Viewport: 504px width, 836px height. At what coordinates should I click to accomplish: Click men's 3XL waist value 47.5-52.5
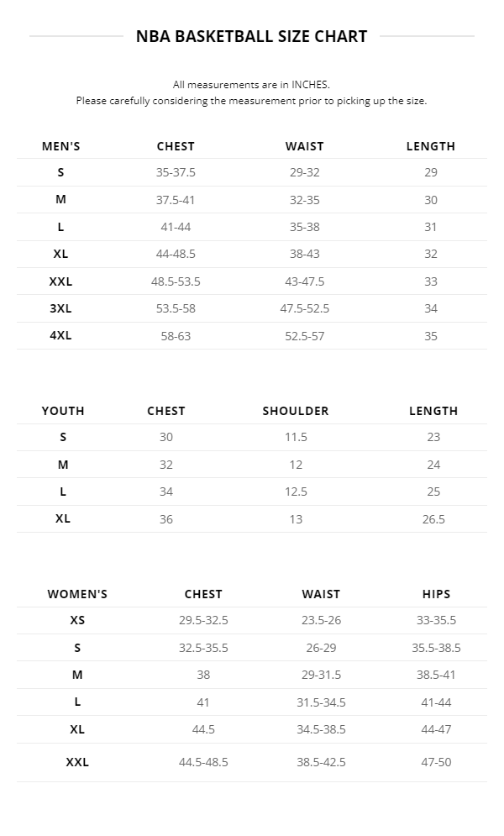tap(304, 308)
